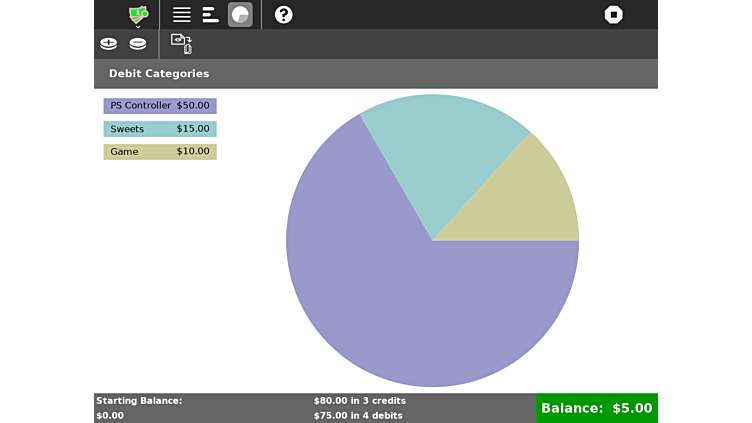Screen dimensions: 752x423
Task: Click the $0.00 starting balance value
Action: pyautogui.click(x=110, y=415)
